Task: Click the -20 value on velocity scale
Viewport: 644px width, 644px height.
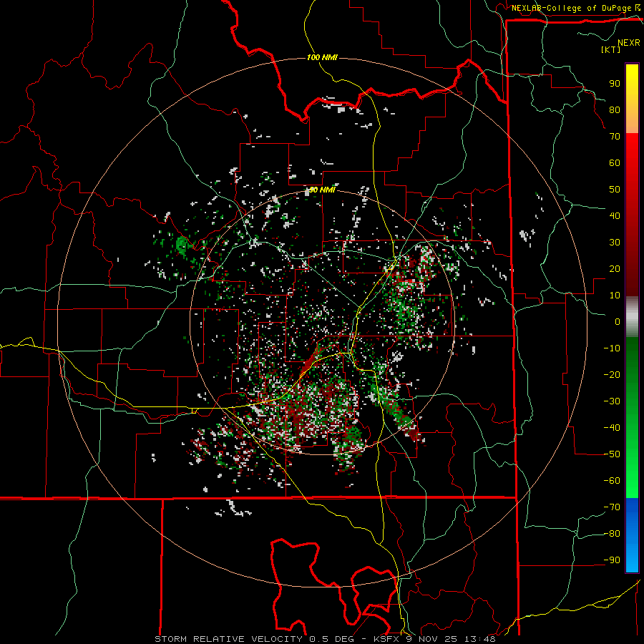Action: coord(612,375)
